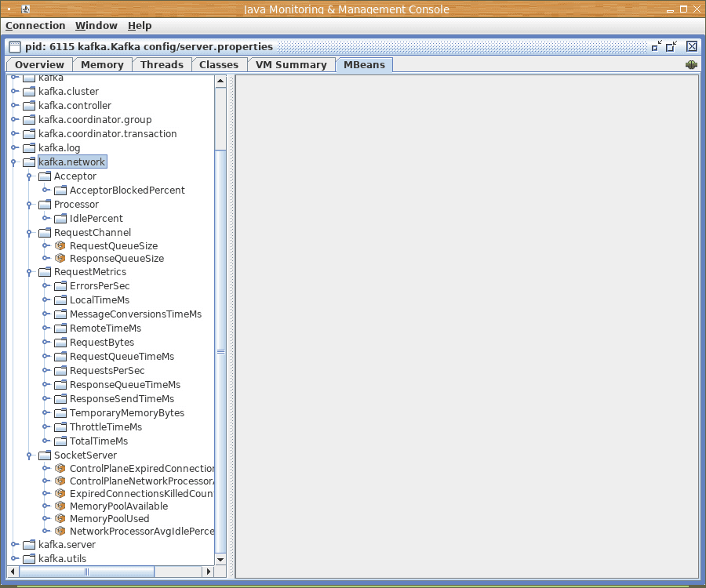Switch to the Memory tab
The height and width of the screenshot is (588, 706).
coord(102,65)
